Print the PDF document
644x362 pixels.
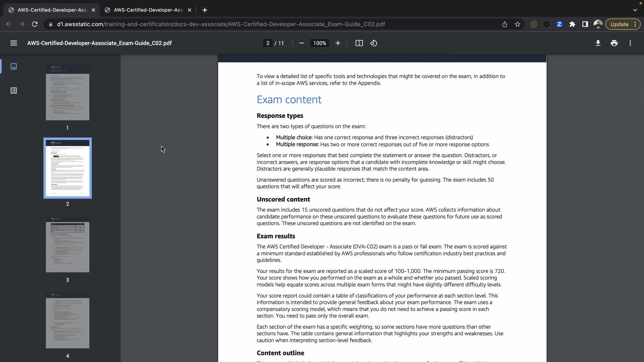coord(614,43)
